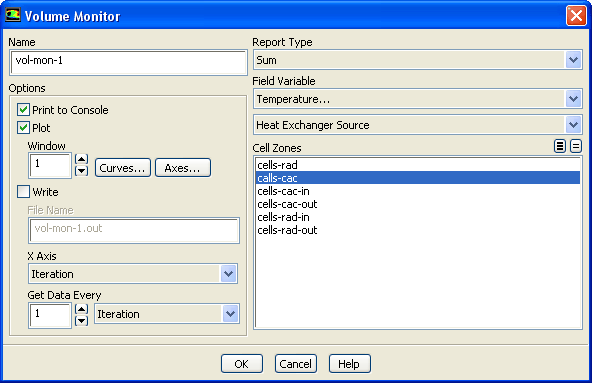Click the Curves... button

click(123, 168)
